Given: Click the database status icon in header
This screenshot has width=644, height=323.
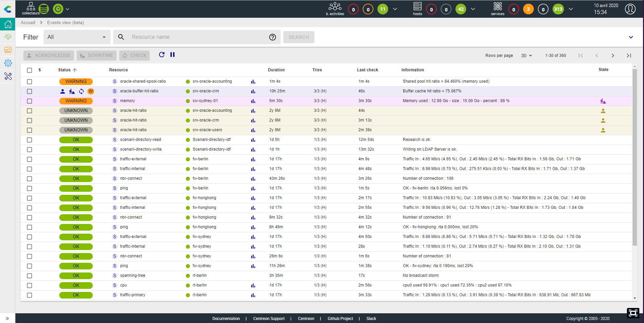Looking at the screenshot, I should (44, 9).
